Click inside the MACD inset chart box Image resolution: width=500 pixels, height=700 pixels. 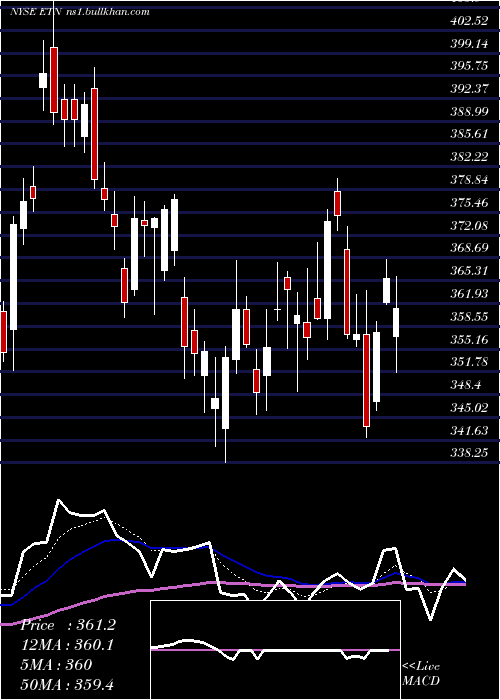275,650
